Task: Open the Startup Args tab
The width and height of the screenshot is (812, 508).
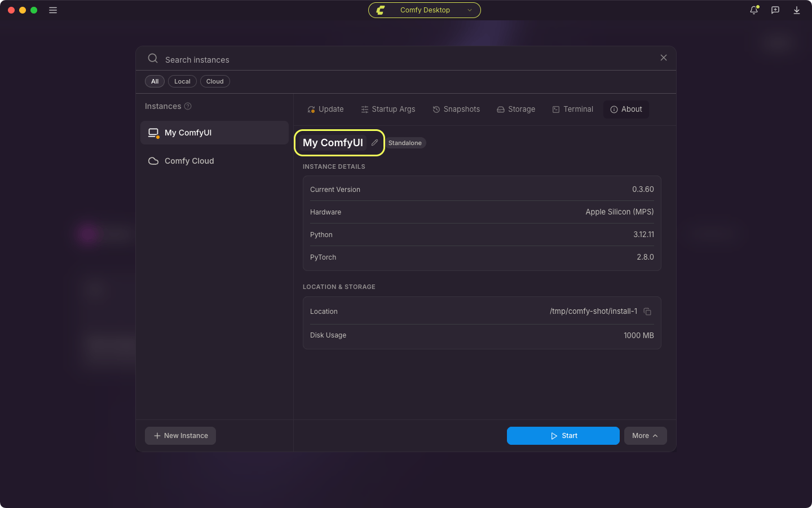Action: [388, 110]
